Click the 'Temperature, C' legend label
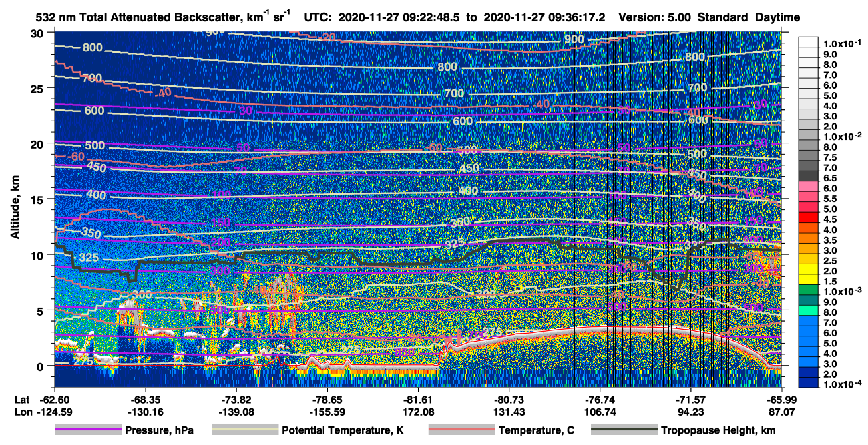868x445 pixels. point(536,430)
